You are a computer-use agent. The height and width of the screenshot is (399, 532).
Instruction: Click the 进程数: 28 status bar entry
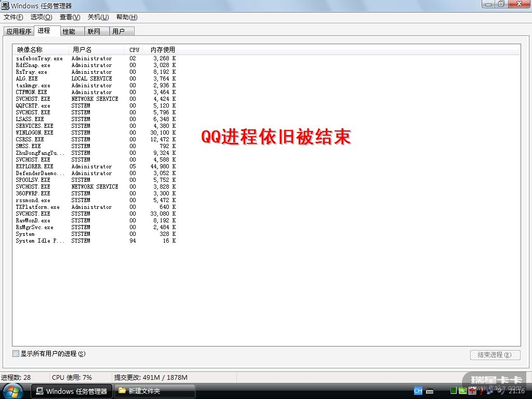pyautogui.click(x=16, y=377)
